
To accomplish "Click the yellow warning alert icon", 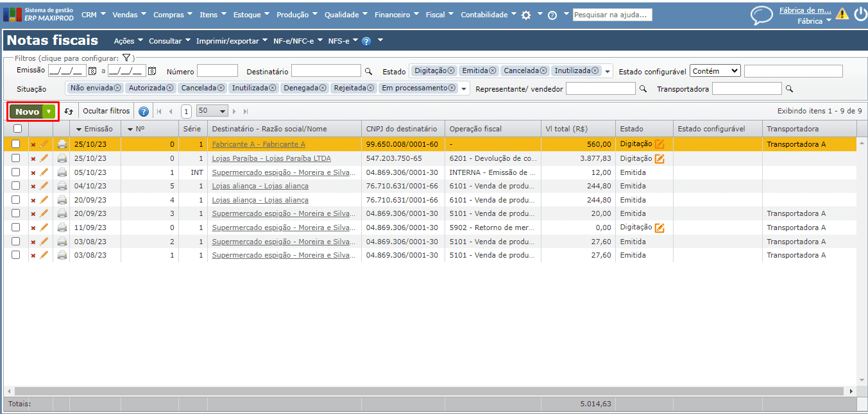I will point(842,13).
